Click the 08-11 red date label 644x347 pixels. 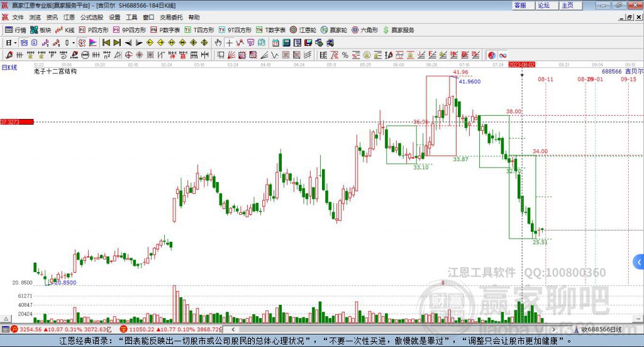click(545, 79)
